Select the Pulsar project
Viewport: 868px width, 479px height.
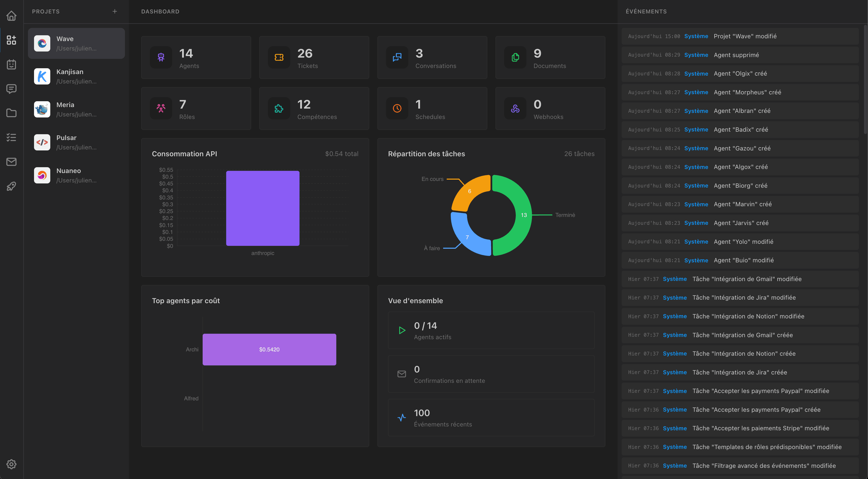click(x=76, y=142)
